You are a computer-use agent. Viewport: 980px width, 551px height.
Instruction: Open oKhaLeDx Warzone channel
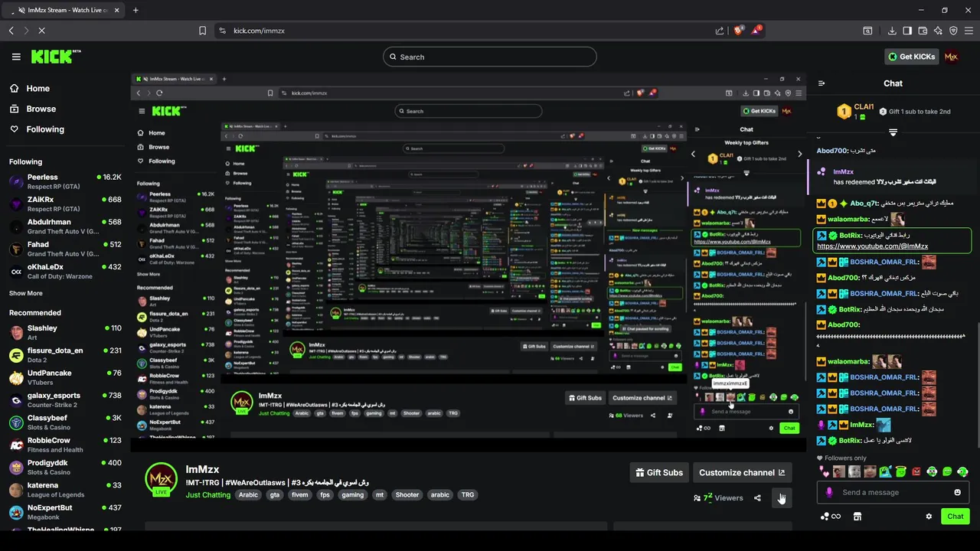[65, 271]
